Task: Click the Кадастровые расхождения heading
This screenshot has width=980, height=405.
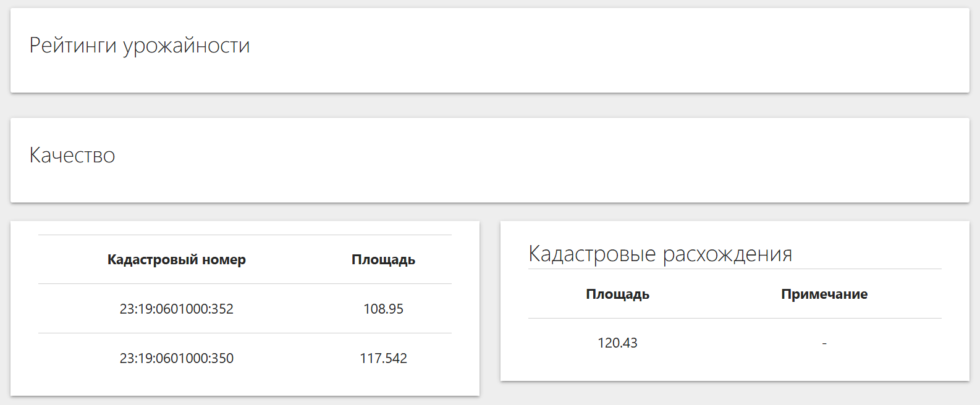Action: (x=660, y=254)
